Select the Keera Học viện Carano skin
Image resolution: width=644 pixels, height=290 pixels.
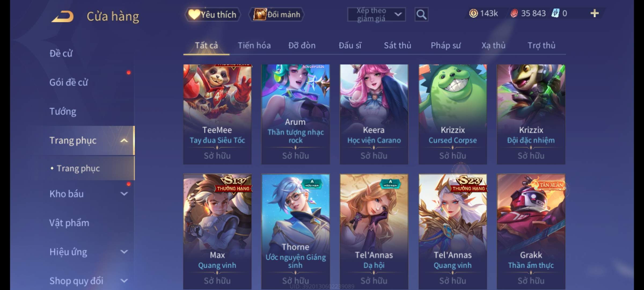click(374, 114)
